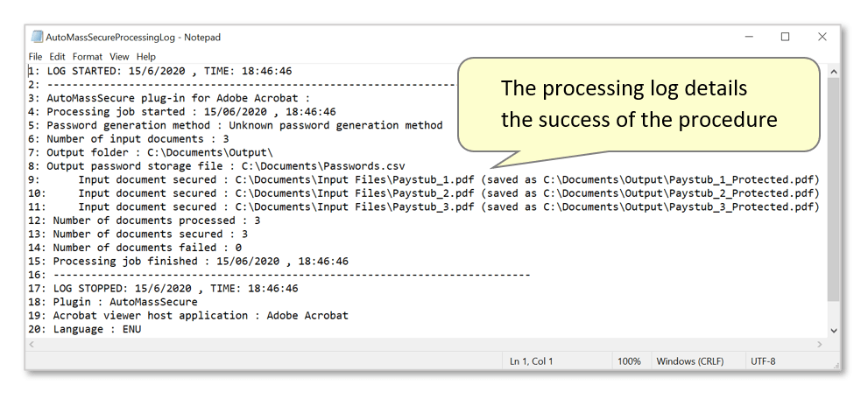
Task: Open the Format menu
Action: point(88,56)
